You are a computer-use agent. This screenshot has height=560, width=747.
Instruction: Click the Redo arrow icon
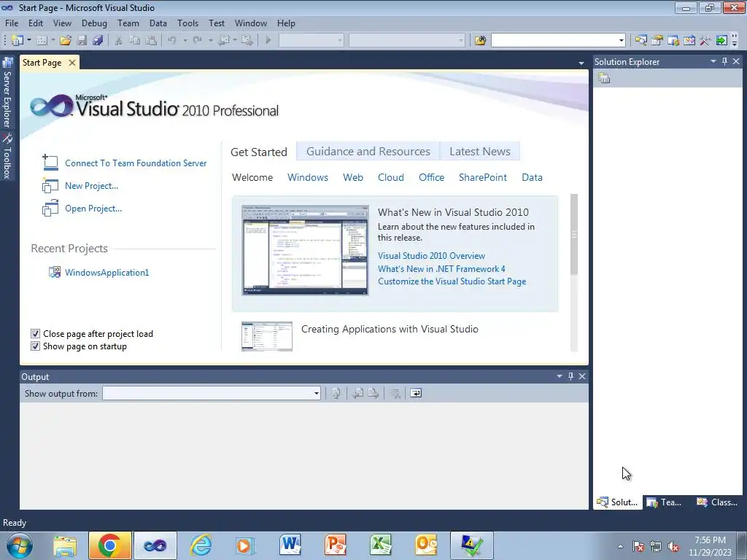(197, 41)
